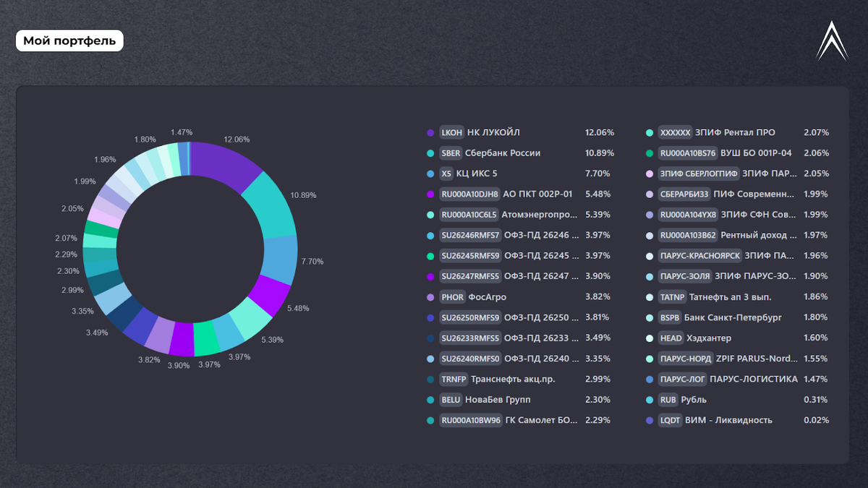Click the TATNP ticker badge
The image size is (868, 488).
673,297
